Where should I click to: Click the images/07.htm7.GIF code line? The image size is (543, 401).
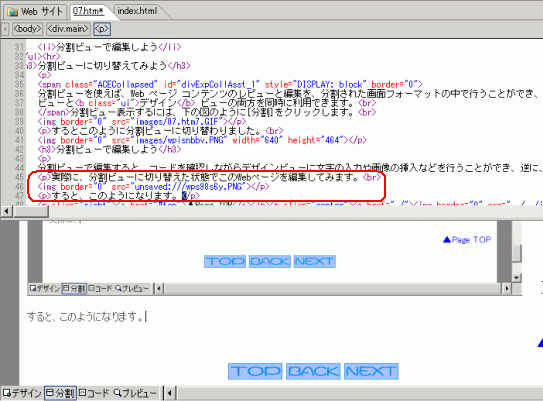[x=142, y=122]
